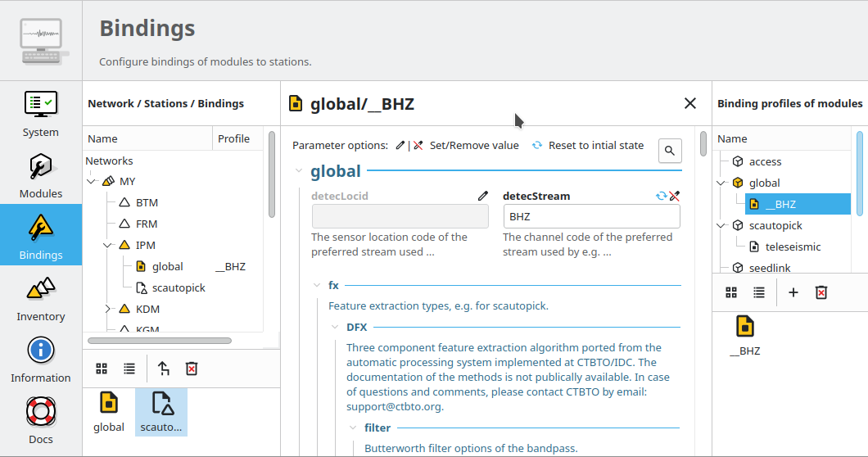This screenshot has width=868, height=457.
Task: Collapse the IPM station node
Action: (107, 245)
